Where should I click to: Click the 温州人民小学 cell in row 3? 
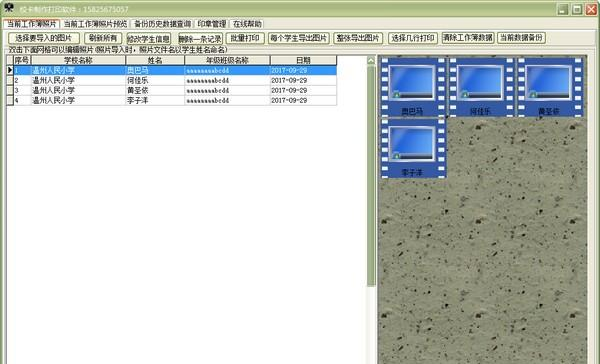78,90
